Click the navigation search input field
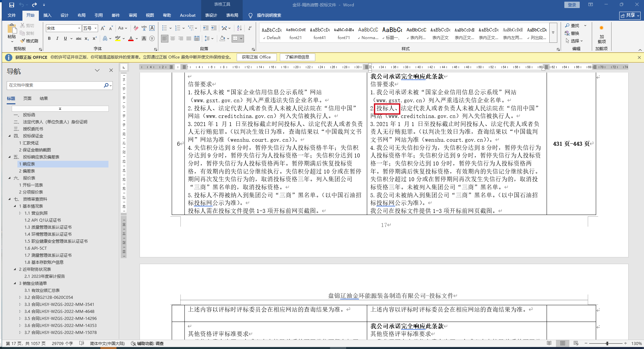This screenshot has height=349, width=644. pyautogui.click(x=55, y=85)
